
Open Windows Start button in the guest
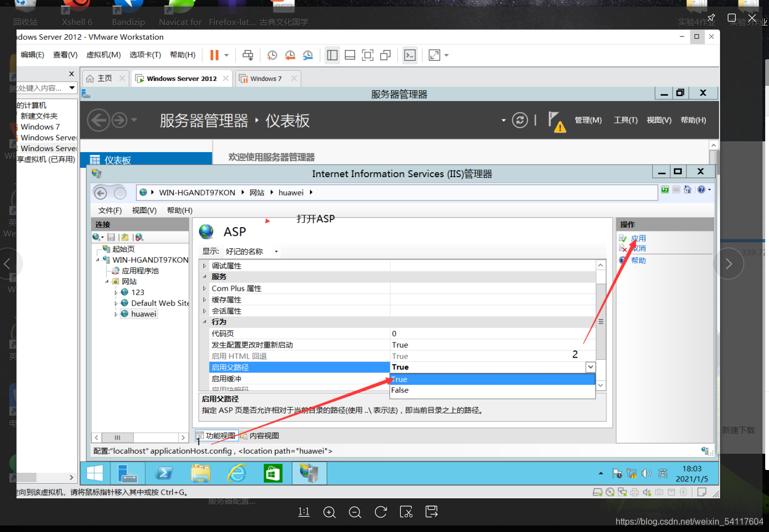[95, 473]
